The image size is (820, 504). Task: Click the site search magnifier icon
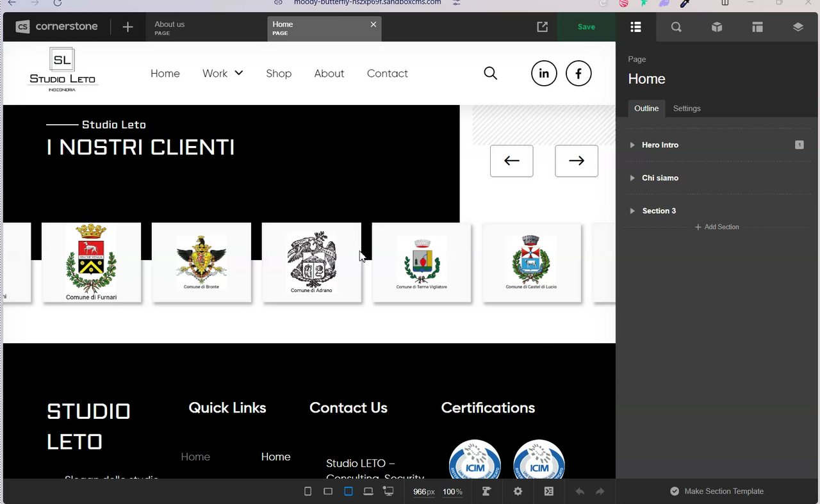pyautogui.click(x=490, y=73)
